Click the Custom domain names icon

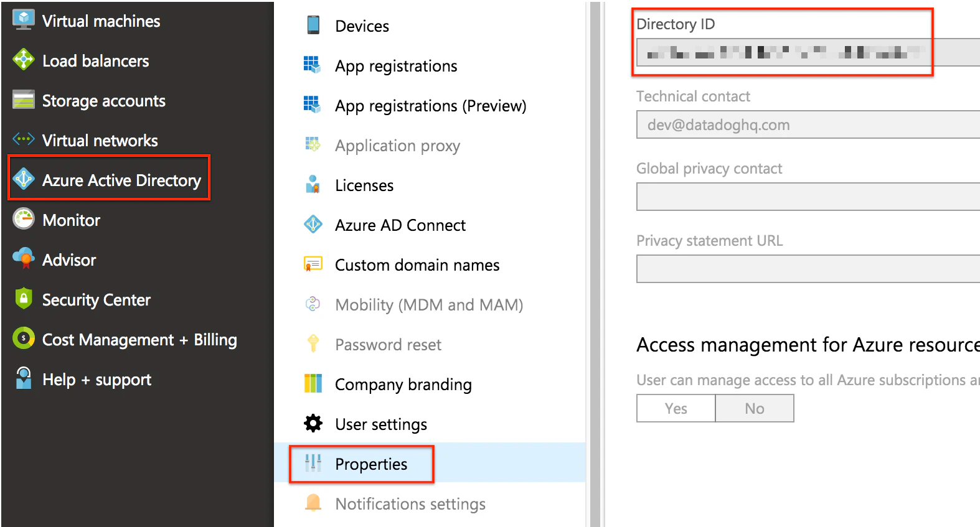pyautogui.click(x=313, y=264)
